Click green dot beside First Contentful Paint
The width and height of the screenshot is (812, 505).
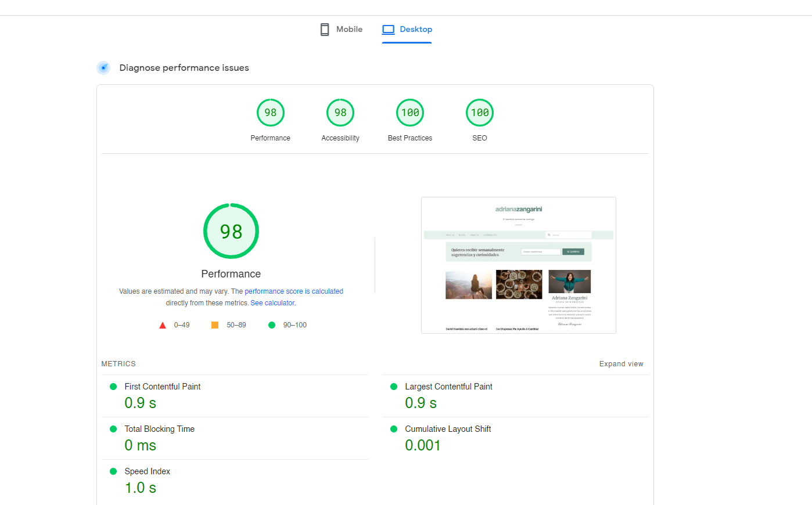pyautogui.click(x=113, y=387)
